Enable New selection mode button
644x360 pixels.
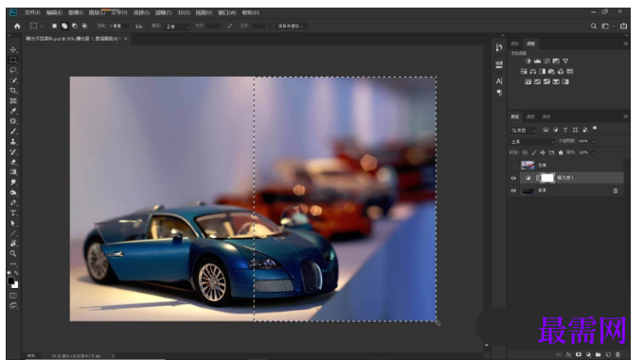[x=54, y=26]
